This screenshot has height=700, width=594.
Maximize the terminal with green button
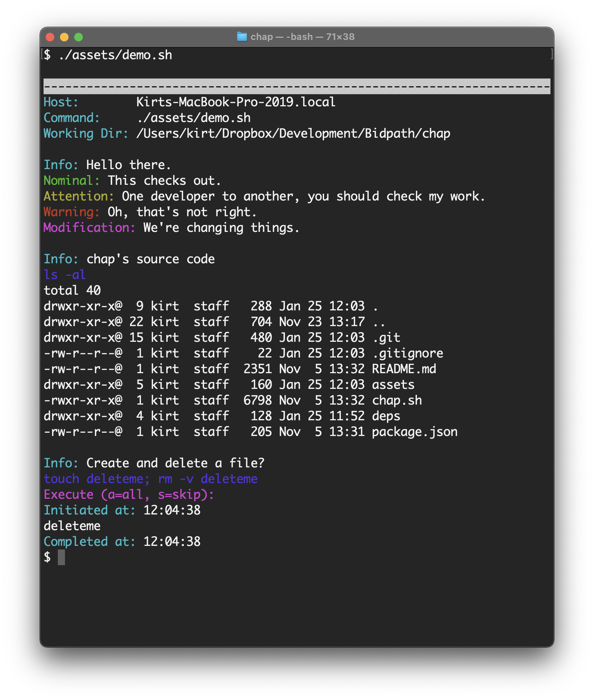tap(79, 37)
